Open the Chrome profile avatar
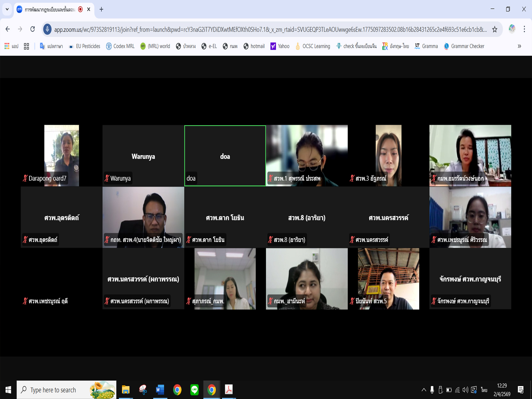 [511, 29]
